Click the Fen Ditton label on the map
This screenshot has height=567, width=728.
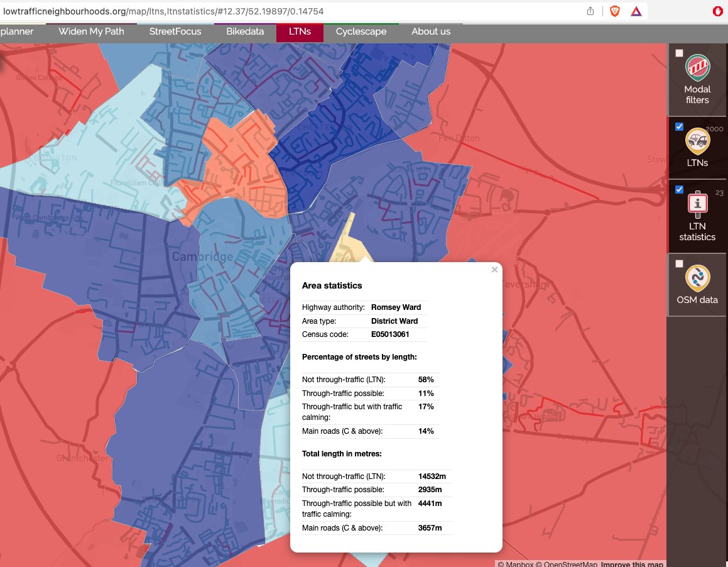pyautogui.click(x=459, y=138)
